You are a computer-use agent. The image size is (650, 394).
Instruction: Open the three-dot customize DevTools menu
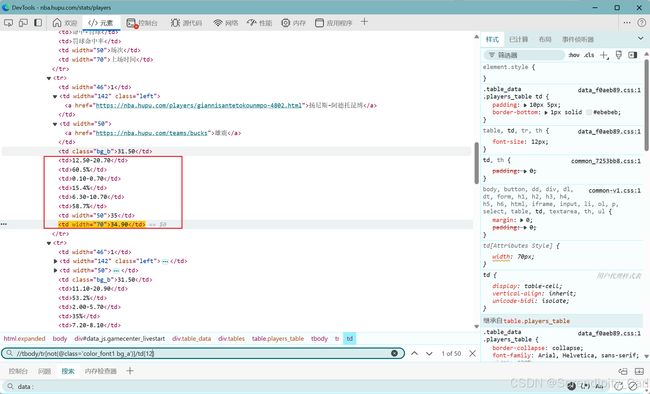point(627,22)
